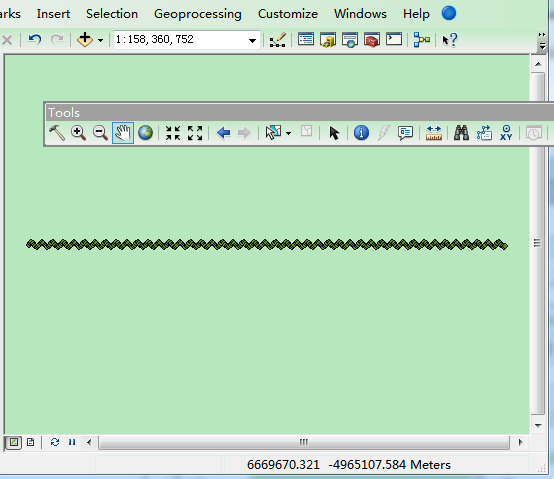Activate the HTML Popup tool
This screenshot has height=479, width=554.
[x=405, y=133]
